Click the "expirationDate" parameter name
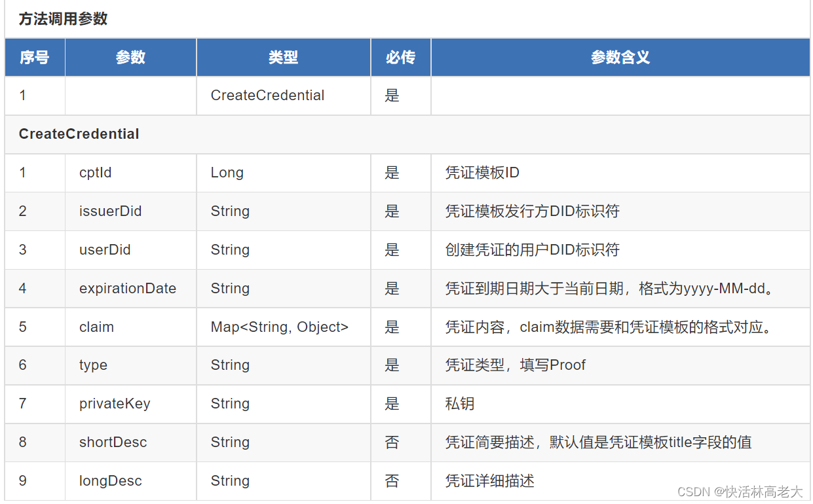Screen dimensions: 813x504 [128, 288]
